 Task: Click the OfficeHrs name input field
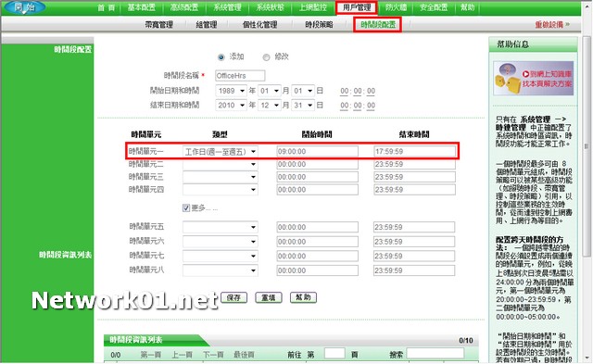coord(240,76)
